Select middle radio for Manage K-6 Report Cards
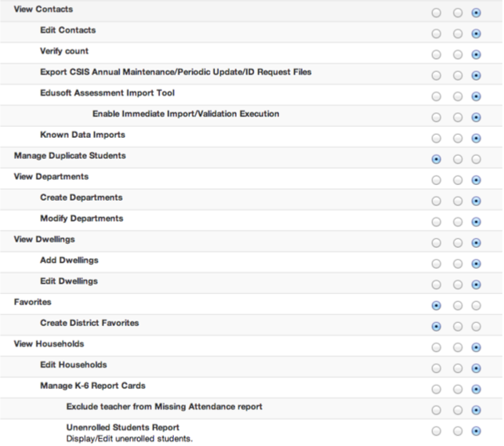The height and width of the screenshot is (446, 504). 458,390
